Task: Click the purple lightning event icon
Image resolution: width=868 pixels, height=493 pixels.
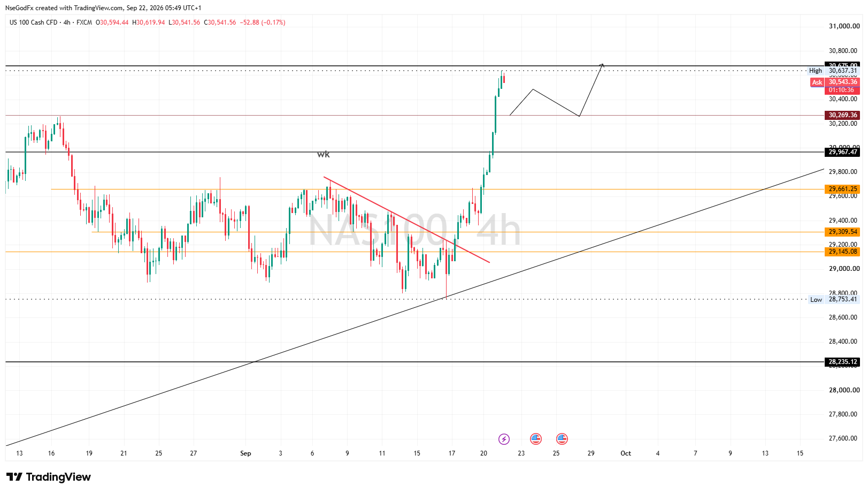Action: pyautogui.click(x=504, y=439)
